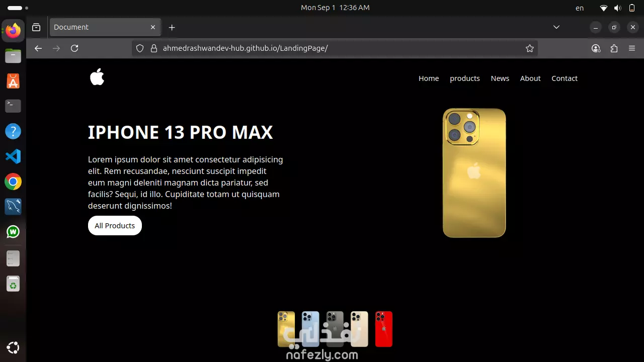Go back with browser back arrow

pos(38,48)
